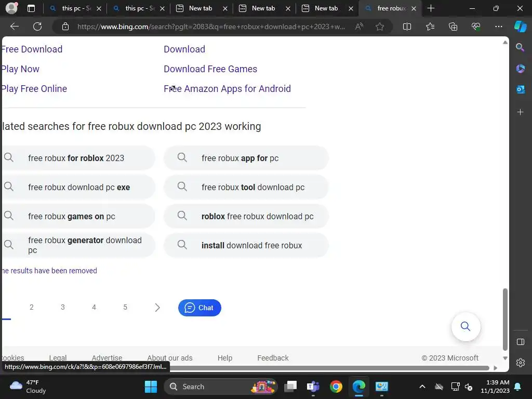532x399 pixels.
Task: Open the Microsoft 365 sidebar app
Action: point(520,69)
